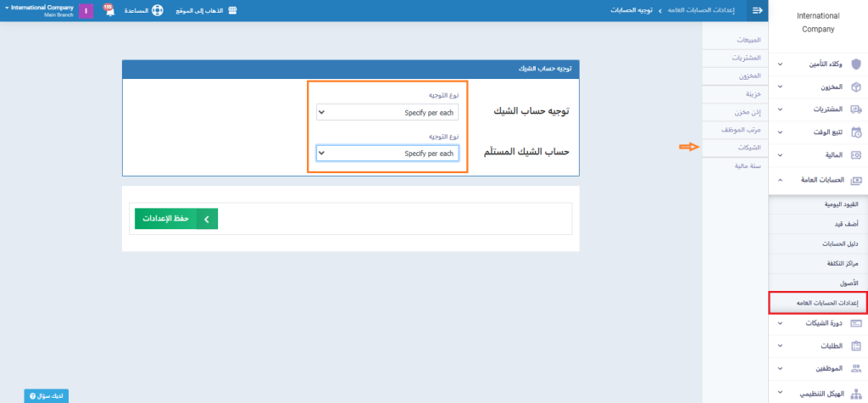
Task: Click the time tracking clock icon
Action: point(855,132)
